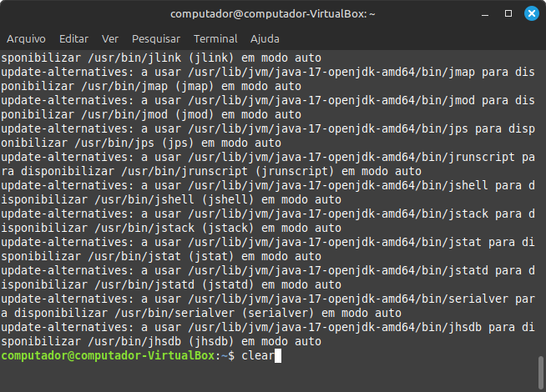Click the white block cursor after clear
This screenshot has width=546, height=392.
click(x=278, y=356)
